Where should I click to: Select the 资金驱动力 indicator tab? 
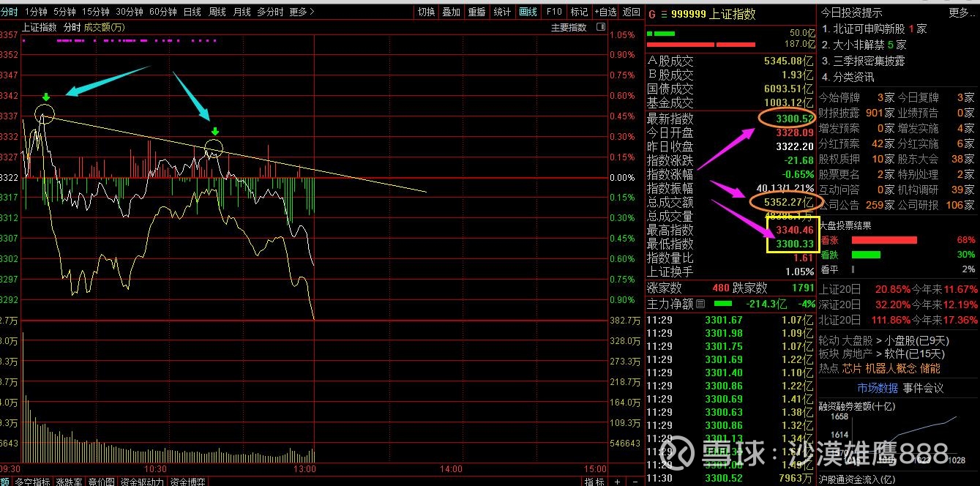[141, 482]
